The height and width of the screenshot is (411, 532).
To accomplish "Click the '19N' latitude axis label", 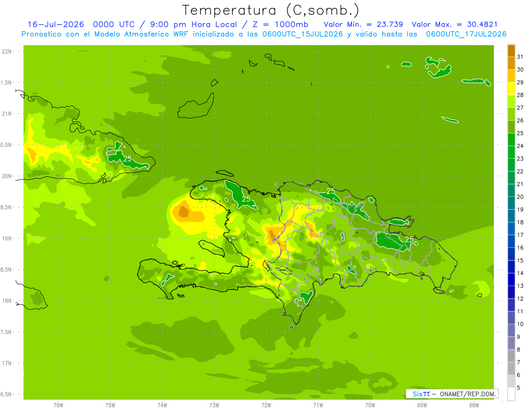I will [x=7, y=239].
